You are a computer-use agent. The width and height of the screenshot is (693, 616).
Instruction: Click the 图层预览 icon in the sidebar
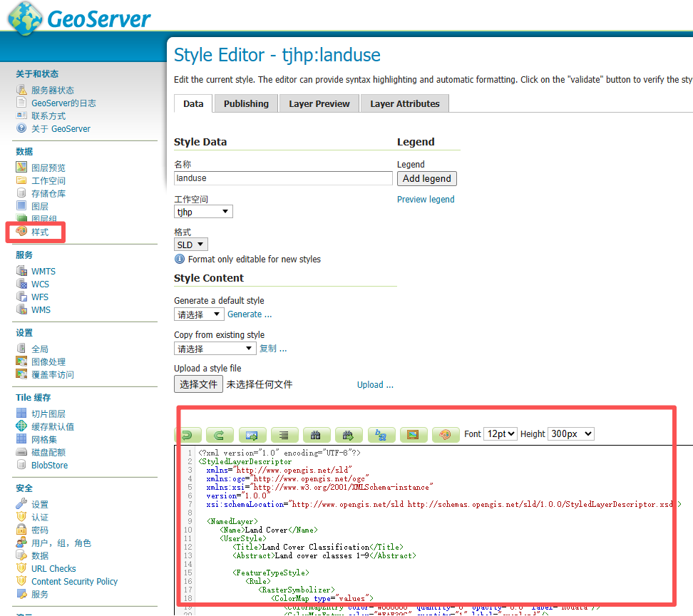pyautogui.click(x=21, y=167)
